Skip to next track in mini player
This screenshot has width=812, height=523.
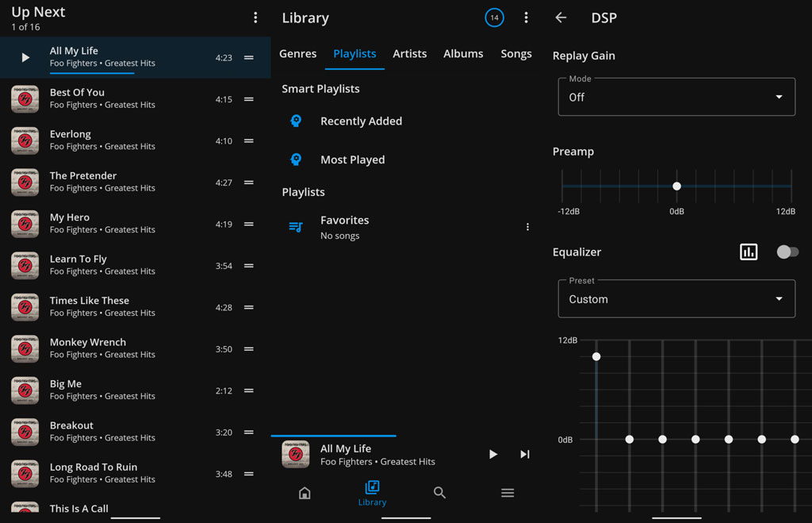[x=525, y=455]
